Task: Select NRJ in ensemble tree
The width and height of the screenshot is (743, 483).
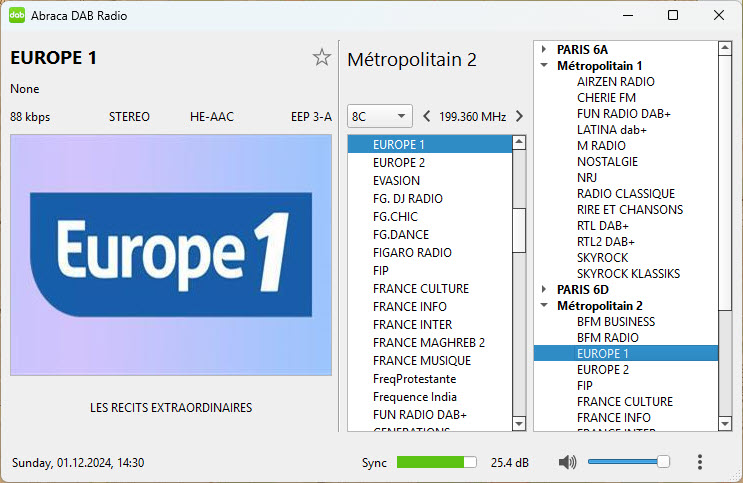Action: click(587, 178)
